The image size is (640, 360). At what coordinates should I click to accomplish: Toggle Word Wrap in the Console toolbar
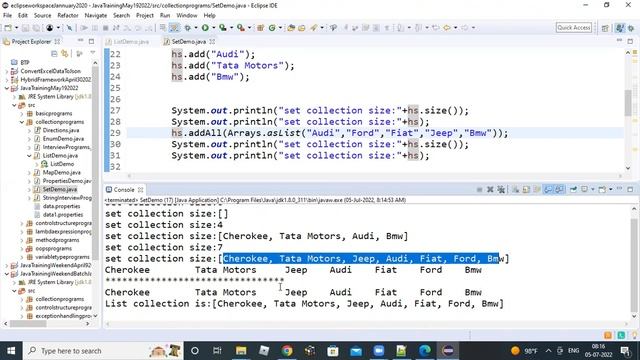click(537, 189)
